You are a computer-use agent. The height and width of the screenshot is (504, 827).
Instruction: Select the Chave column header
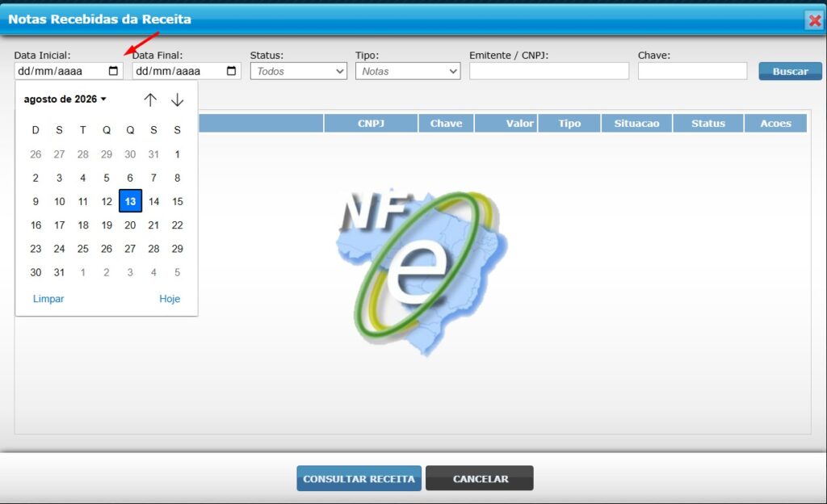pos(446,124)
